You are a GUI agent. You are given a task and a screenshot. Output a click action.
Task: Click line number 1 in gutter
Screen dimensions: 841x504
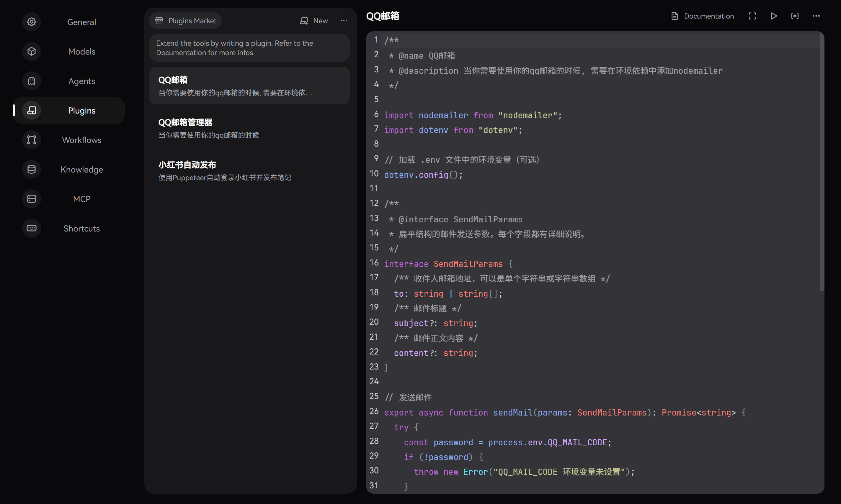[x=376, y=40]
